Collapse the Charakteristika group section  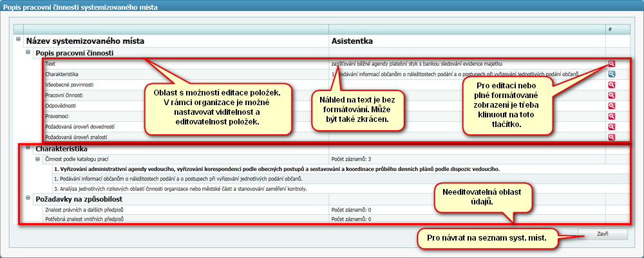[28, 148]
